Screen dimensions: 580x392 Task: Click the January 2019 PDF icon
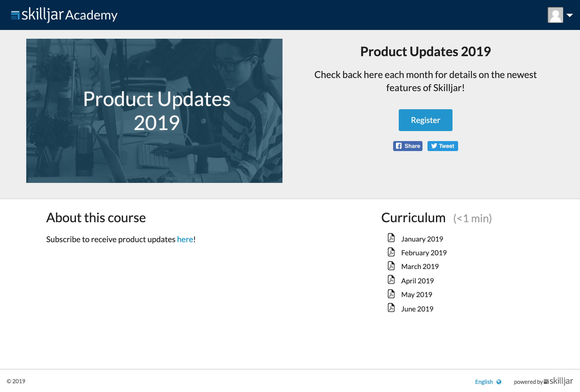pyautogui.click(x=391, y=238)
